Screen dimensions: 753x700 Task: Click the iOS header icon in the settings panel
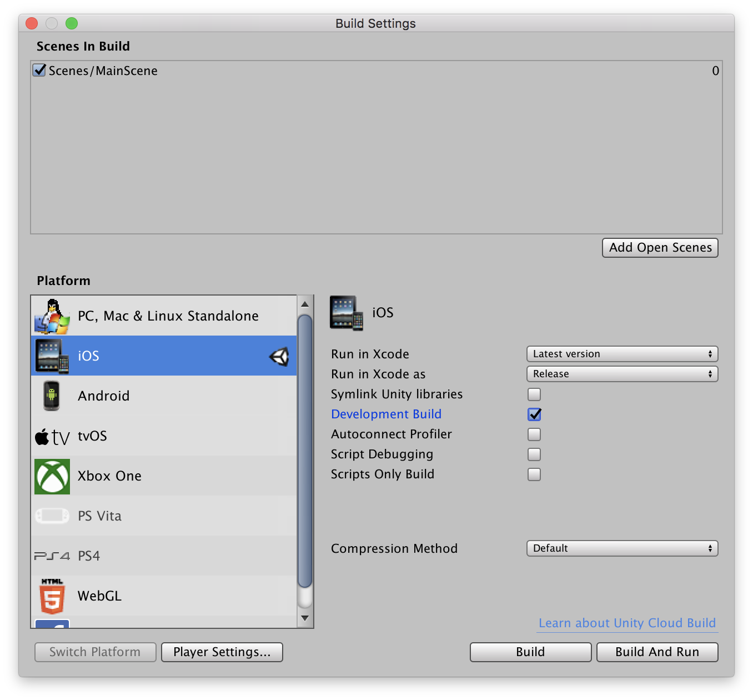click(x=346, y=312)
